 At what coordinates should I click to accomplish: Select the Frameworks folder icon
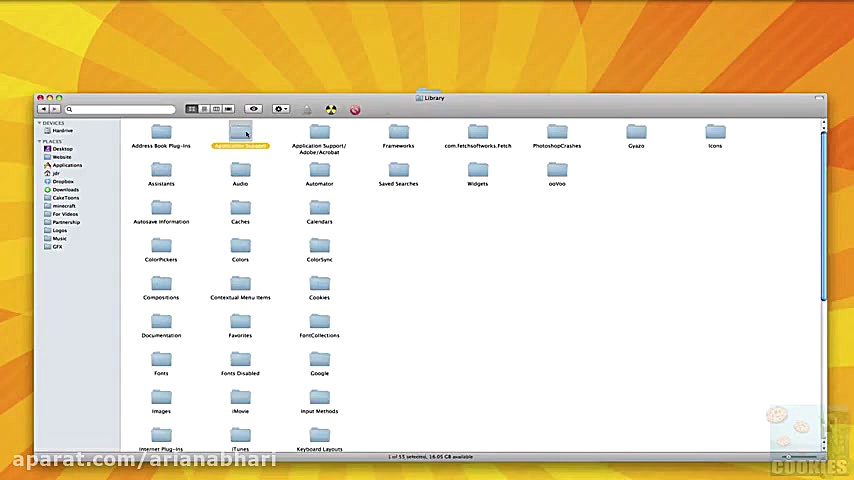tap(398, 132)
